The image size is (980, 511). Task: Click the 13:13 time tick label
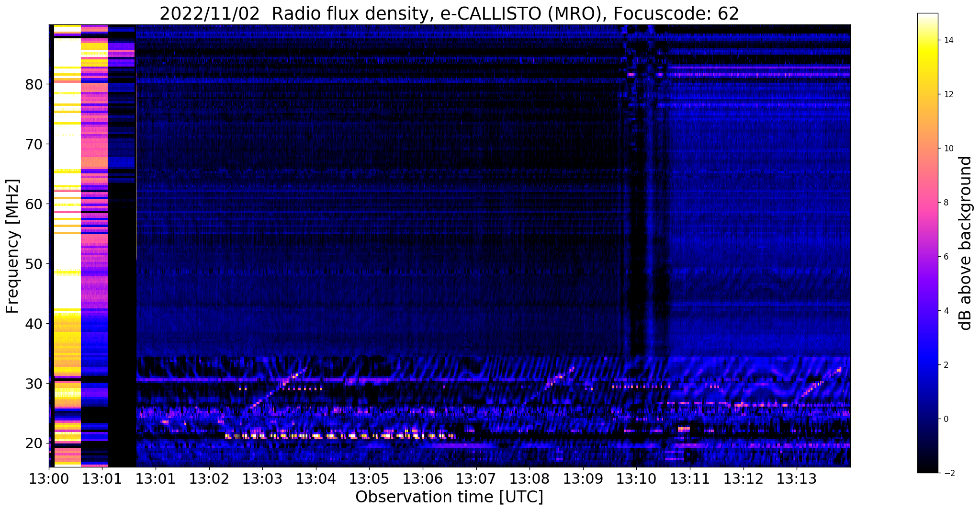coord(797,479)
